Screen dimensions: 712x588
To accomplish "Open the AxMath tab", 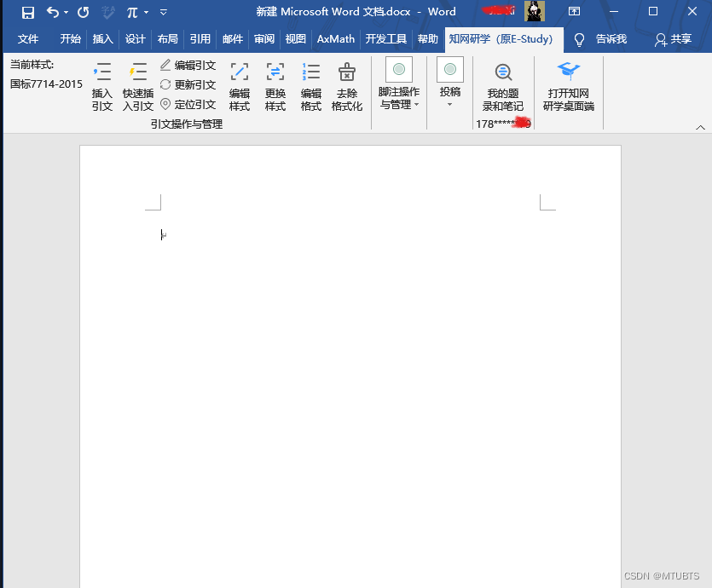I will coord(336,39).
